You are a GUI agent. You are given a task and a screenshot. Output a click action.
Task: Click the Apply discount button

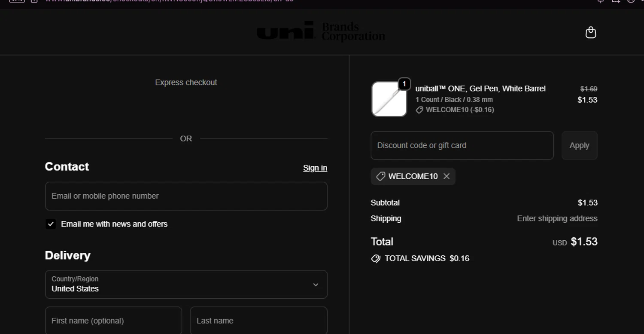coord(579,145)
